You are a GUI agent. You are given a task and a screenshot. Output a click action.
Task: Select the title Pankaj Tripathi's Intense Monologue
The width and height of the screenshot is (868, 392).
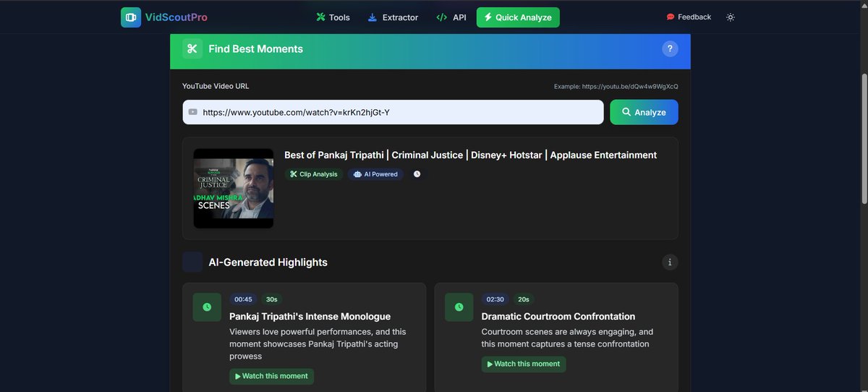click(x=310, y=317)
